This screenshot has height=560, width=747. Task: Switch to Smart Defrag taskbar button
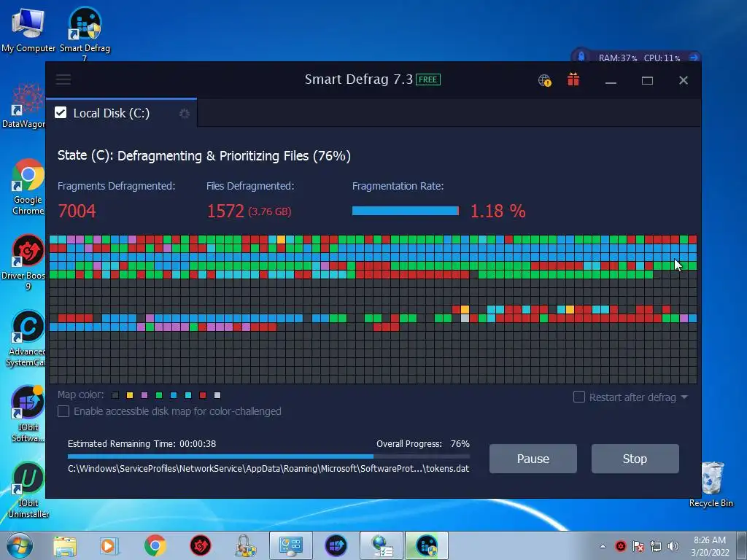pyautogui.click(x=426, y=545)
